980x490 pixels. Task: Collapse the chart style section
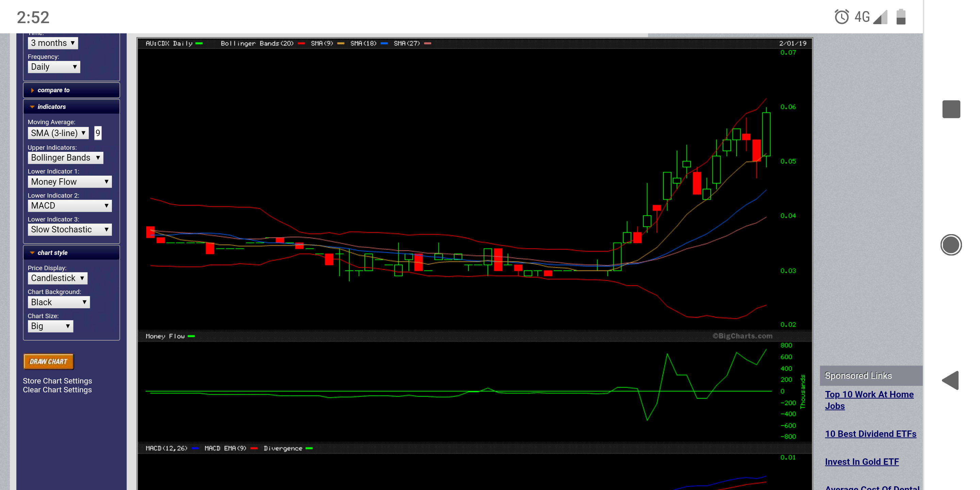click(71, 253)
